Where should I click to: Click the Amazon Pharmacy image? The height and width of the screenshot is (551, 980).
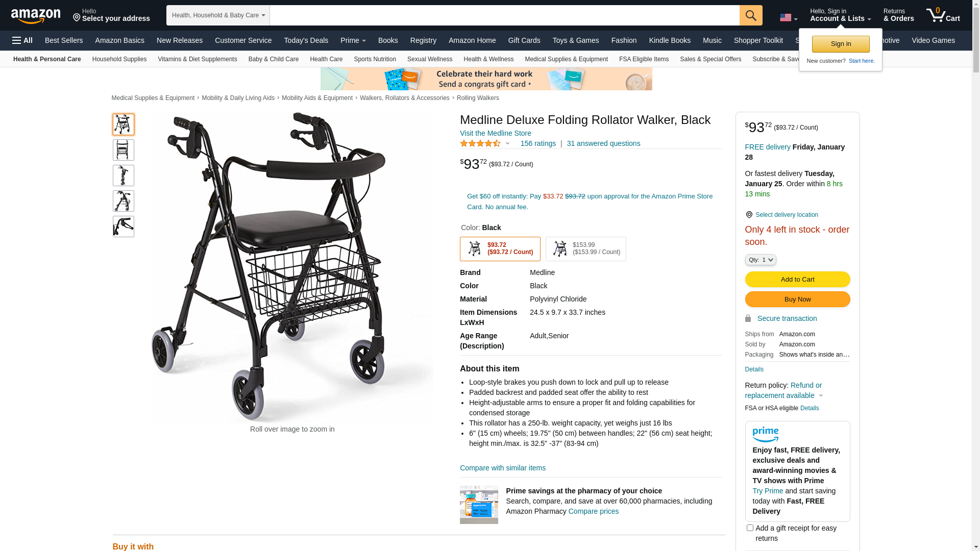tap(479, 505)
